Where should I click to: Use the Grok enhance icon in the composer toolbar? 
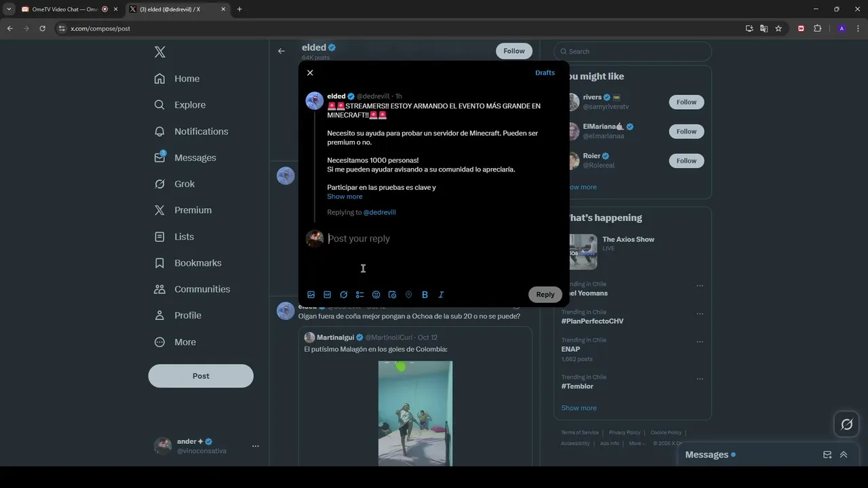344,295
